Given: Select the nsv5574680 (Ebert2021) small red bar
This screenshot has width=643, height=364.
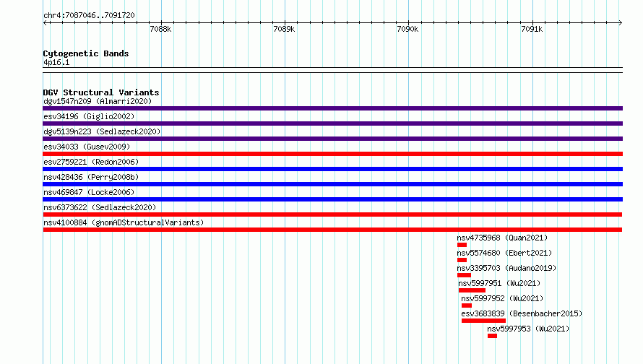Looking at the screenshot, I should [x=462, y=260].
